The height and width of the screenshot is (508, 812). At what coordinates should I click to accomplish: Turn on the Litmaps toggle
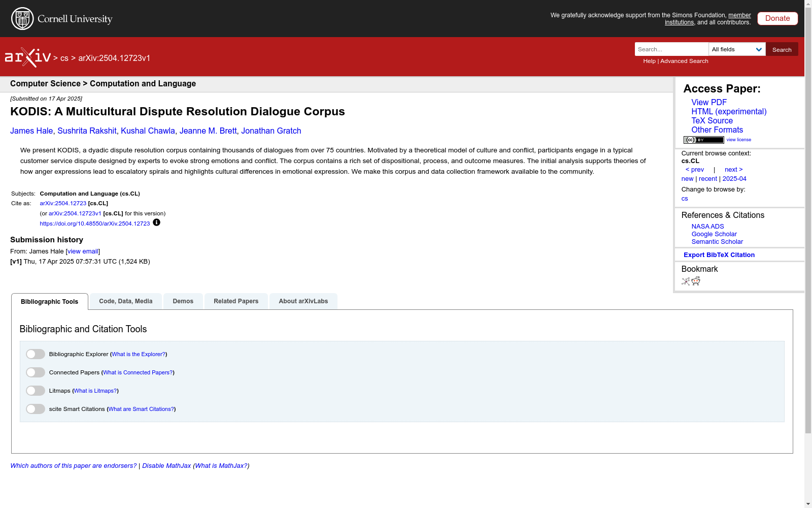[x=36, y=391]
